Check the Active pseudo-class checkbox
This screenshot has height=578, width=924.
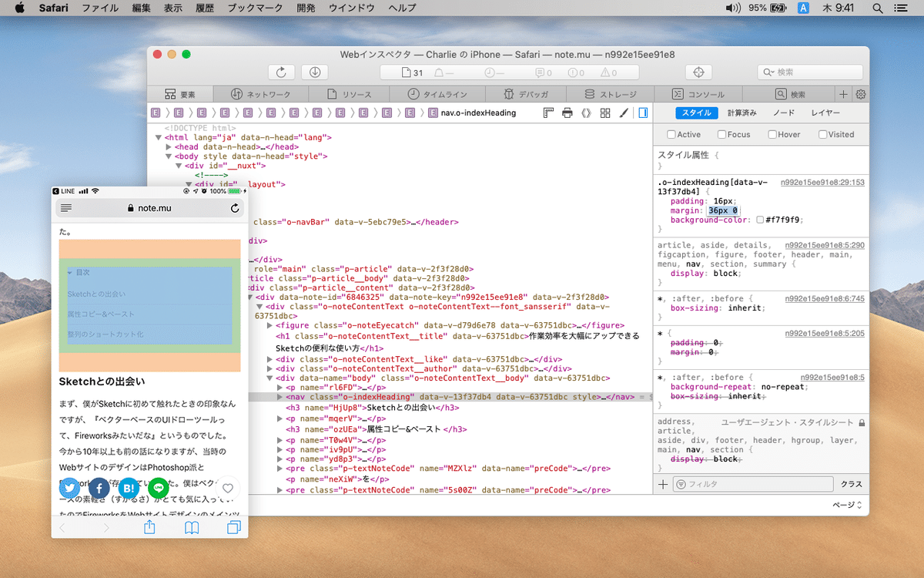click(671, 134)
